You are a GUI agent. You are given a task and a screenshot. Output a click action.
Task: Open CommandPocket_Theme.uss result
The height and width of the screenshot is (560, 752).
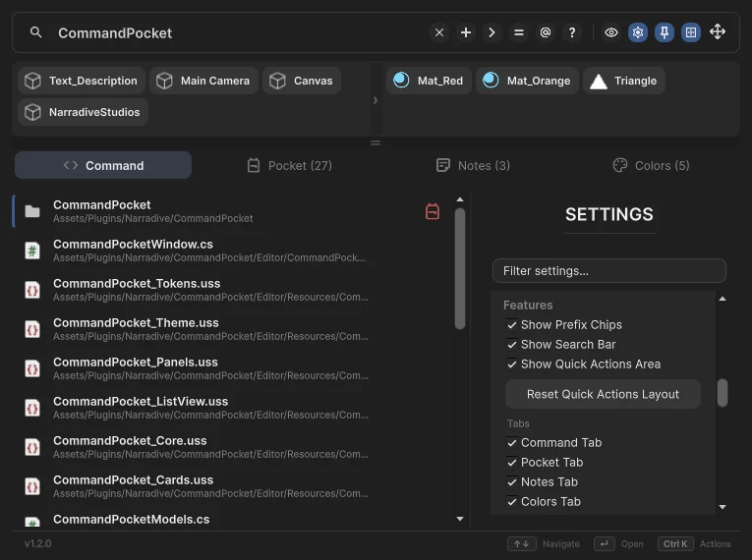tap(232, 329)
